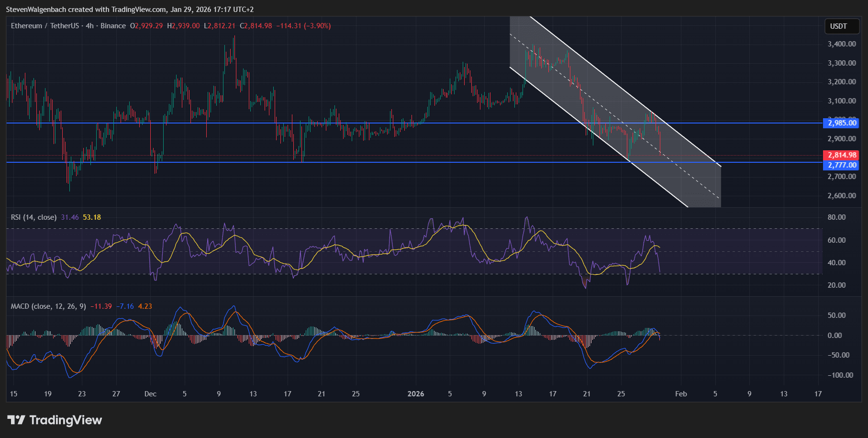Select the 2,985.00 blue price label
Image resolution: width=868 pixels, height=438 pixels.
click(842, 123)
